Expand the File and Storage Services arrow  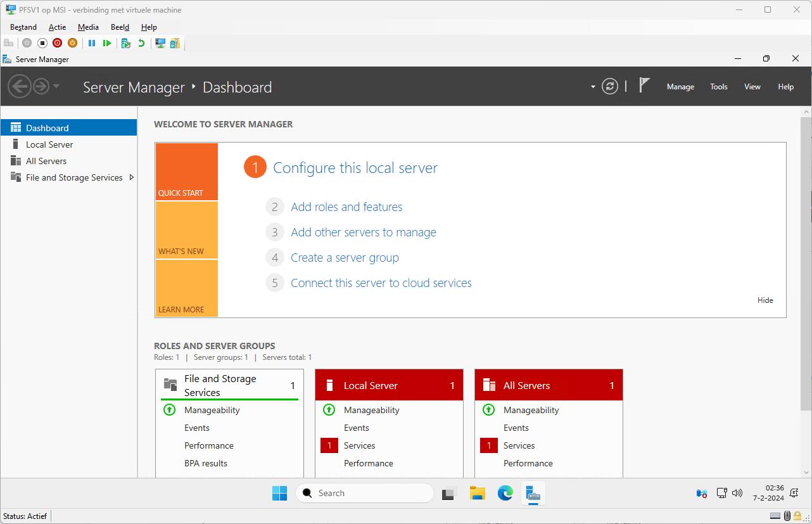point(131,177)
